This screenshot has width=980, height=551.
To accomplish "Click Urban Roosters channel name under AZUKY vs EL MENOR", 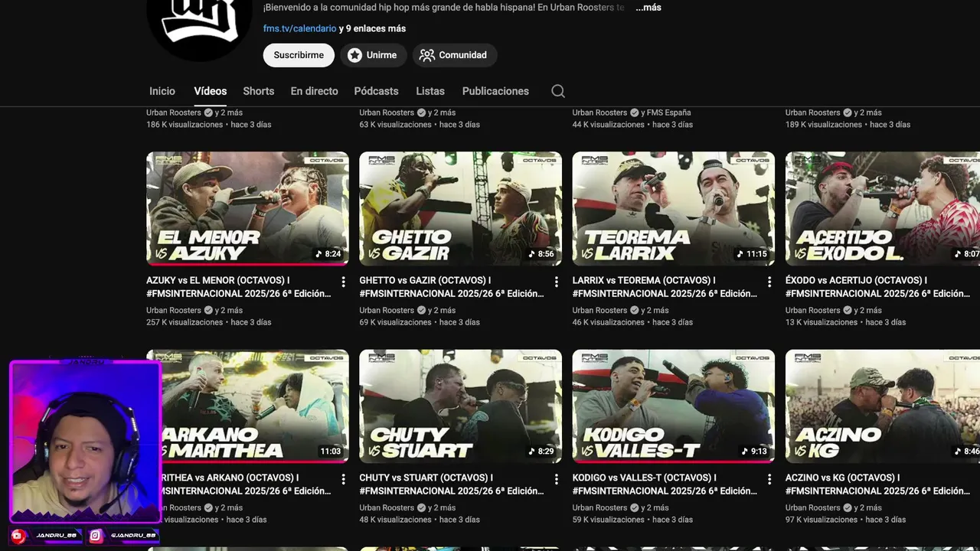I will (x=174, y=310).
